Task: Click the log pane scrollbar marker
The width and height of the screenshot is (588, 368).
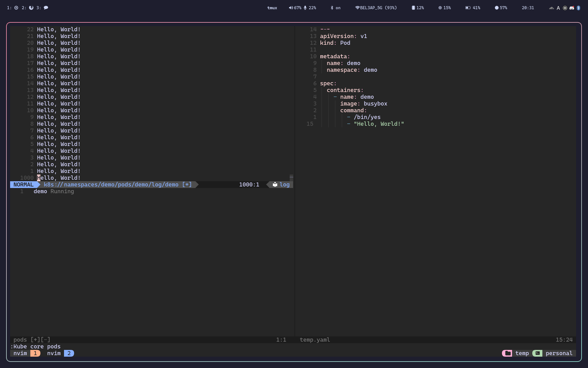Action: [x=291, y=177]
